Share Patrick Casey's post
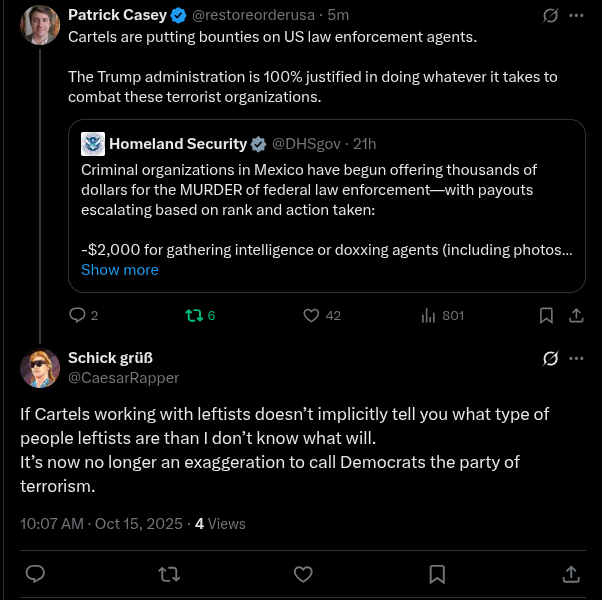 point(576,315)
